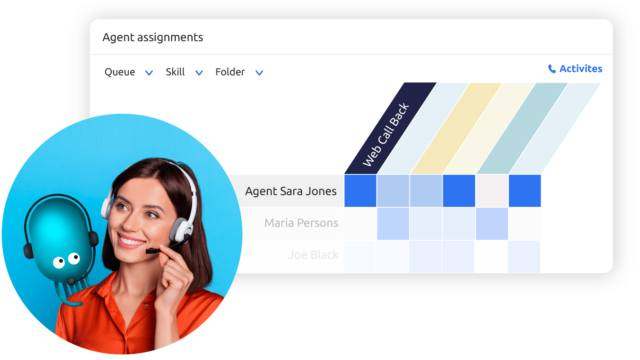Open the Skill dropdown filter
Viewport: 640px width, 360px height.
click(x=184, y=72)
